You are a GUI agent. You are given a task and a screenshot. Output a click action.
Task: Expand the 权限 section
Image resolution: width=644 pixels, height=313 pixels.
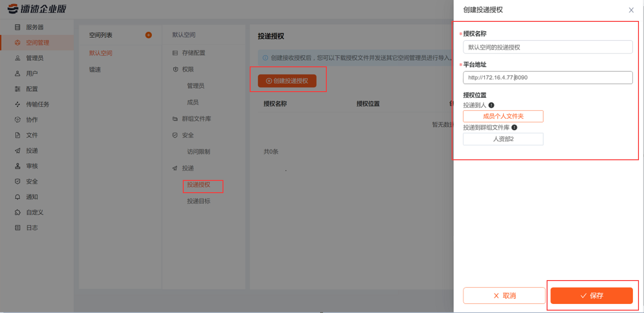(188, 69)
